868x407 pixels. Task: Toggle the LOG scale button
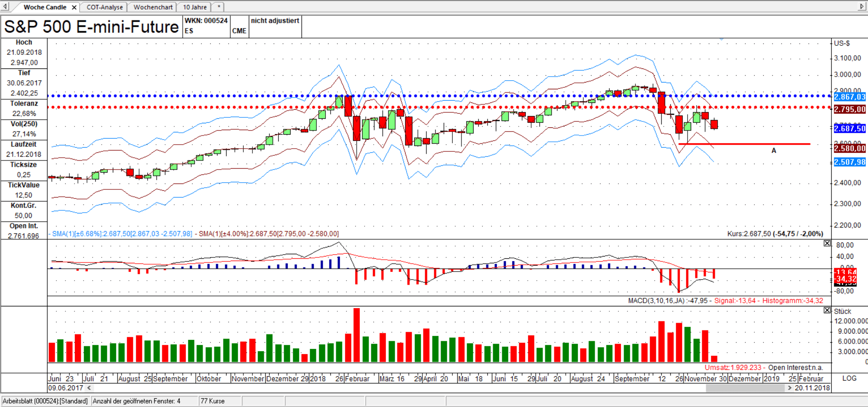click(849, 378)
